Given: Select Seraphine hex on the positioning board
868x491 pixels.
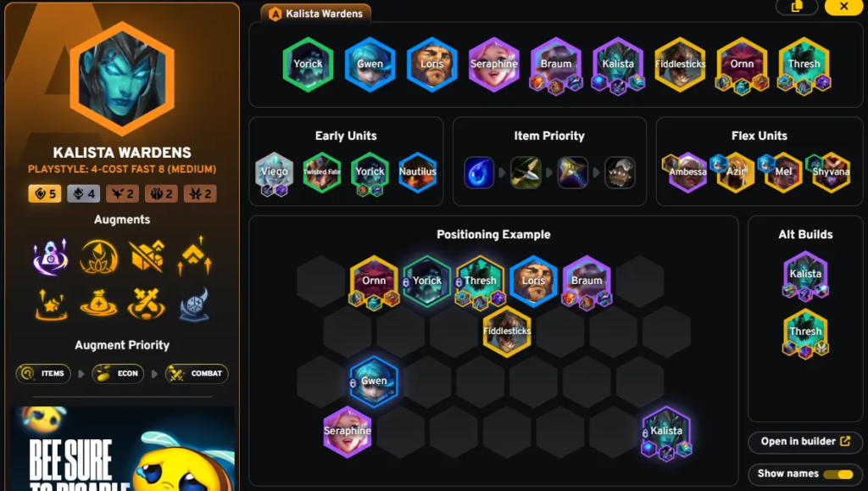Looking at the screenshot, I should (347, 432).
